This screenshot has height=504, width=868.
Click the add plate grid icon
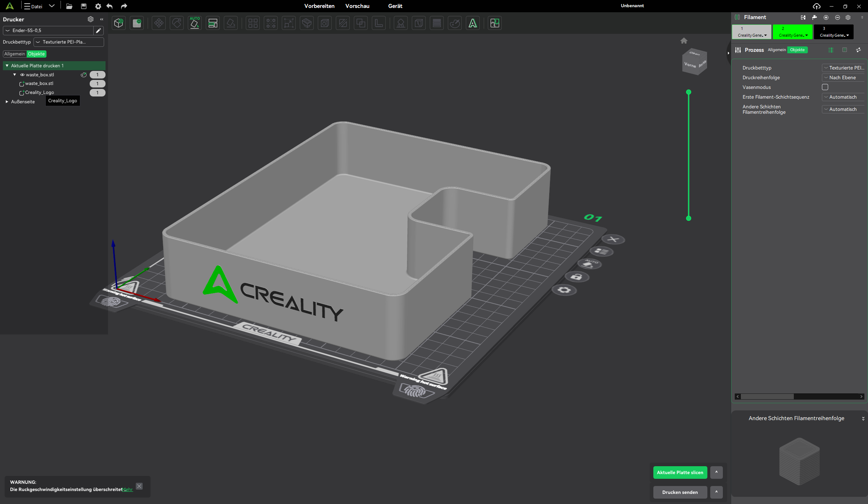click(137, 23)
